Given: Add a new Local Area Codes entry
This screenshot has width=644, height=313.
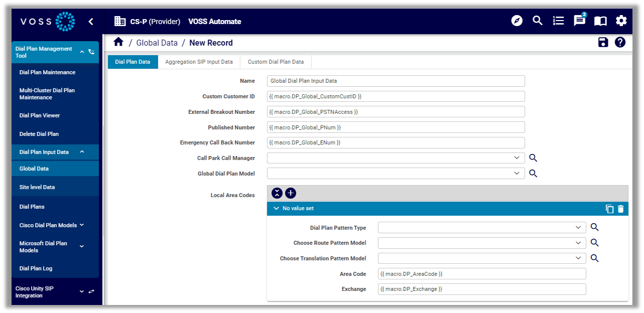Looking at the screenshot, I should coord(290,193).
